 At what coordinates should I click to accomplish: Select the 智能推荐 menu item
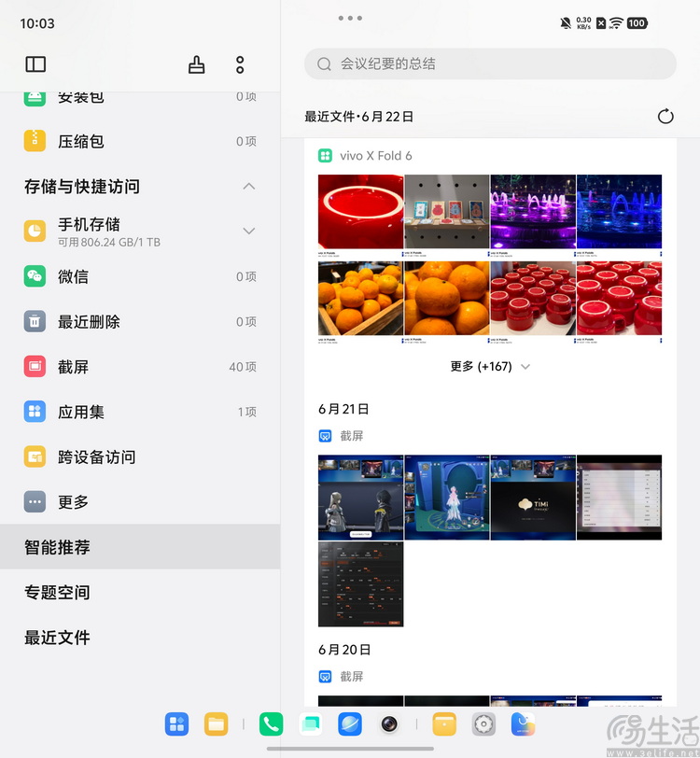point(140,547)
